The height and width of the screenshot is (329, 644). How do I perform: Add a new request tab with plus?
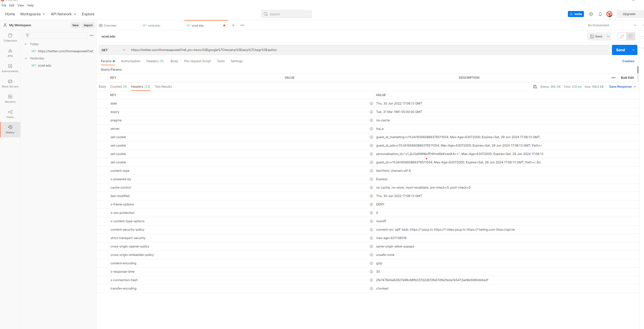point(233,25)
